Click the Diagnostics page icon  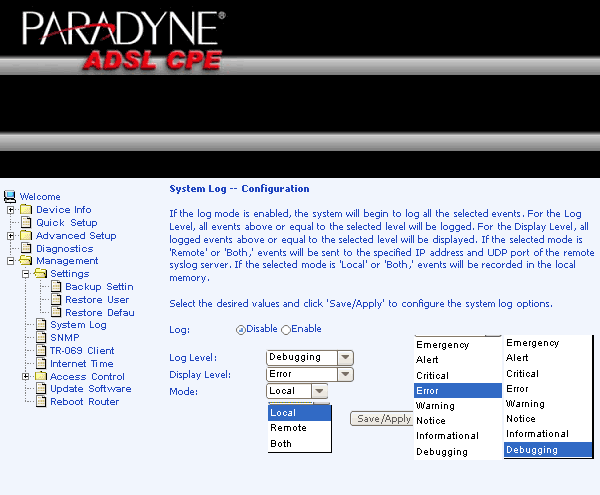pos(26,248)
